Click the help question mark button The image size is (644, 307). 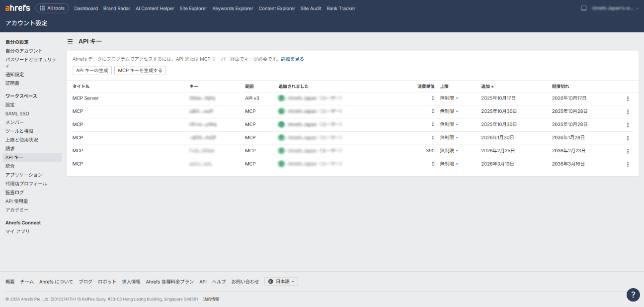pos(633,295)
